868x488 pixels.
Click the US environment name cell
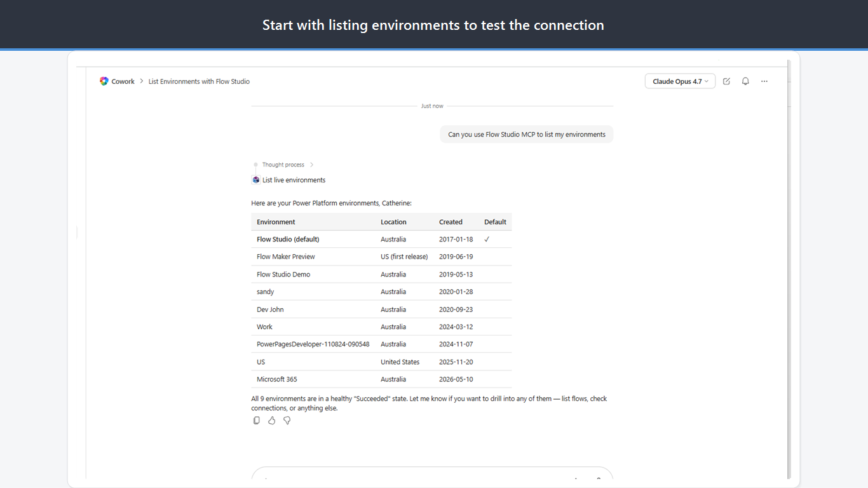pyautogui.click(x=261, y=362)
